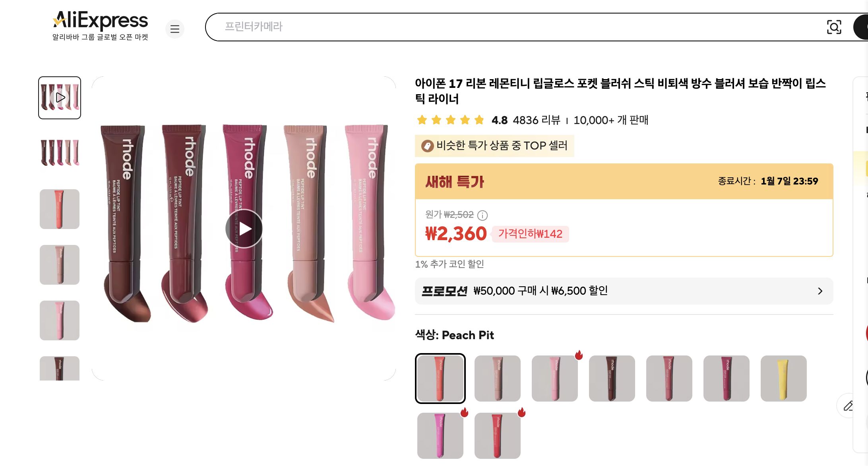This screenshot has height=466, width=868.
Task: Select the hot-pink variant marked with fire
Action: 440,435
